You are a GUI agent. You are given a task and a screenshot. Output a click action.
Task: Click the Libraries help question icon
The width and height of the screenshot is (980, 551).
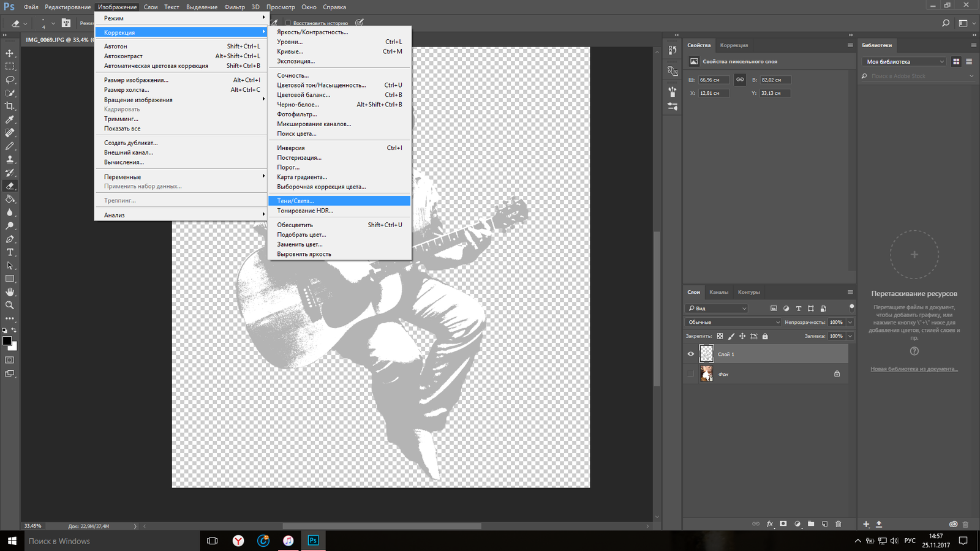(914, 351)
